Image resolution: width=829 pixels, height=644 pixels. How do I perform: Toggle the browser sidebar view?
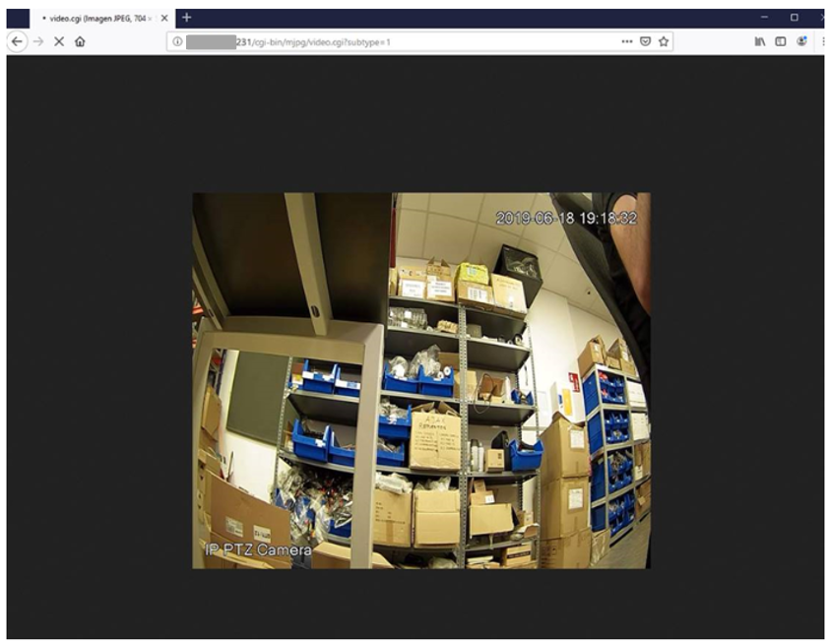click(x=781, y=41)
